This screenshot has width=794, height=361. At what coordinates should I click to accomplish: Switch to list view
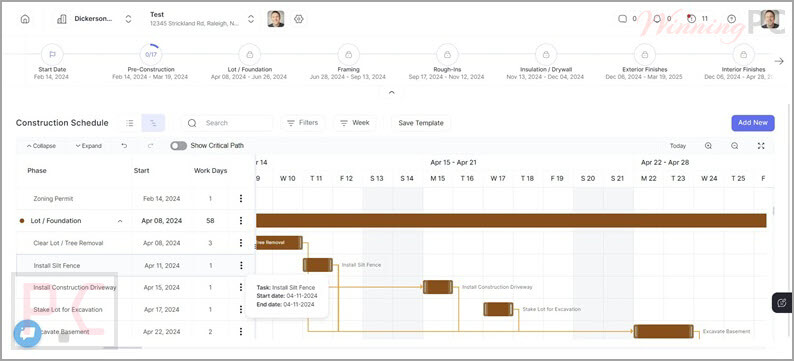click(x=130, y=123)
